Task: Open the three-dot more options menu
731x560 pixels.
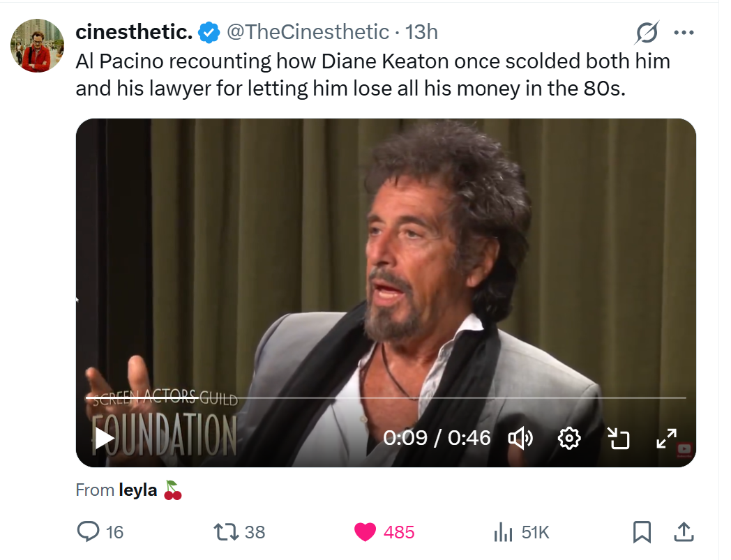Action: coord(684,32)
